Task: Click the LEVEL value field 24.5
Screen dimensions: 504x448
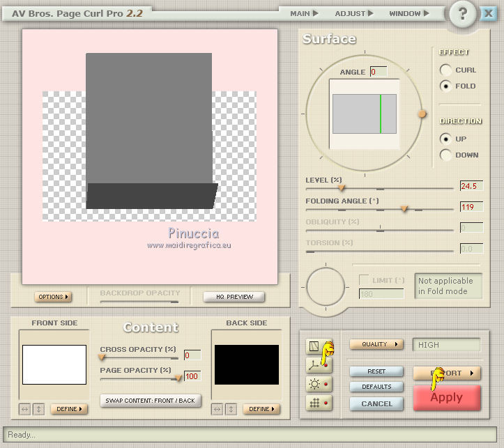Action: click(471, 186)
